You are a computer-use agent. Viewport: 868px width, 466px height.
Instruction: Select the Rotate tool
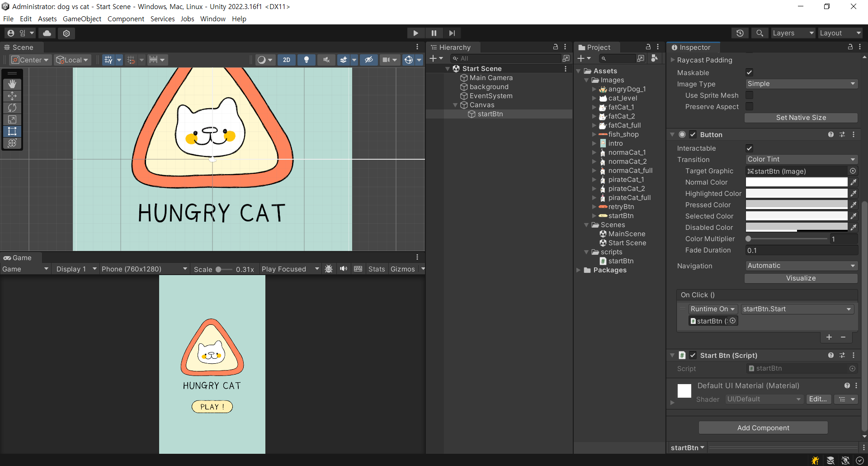[x=12, y=108]
